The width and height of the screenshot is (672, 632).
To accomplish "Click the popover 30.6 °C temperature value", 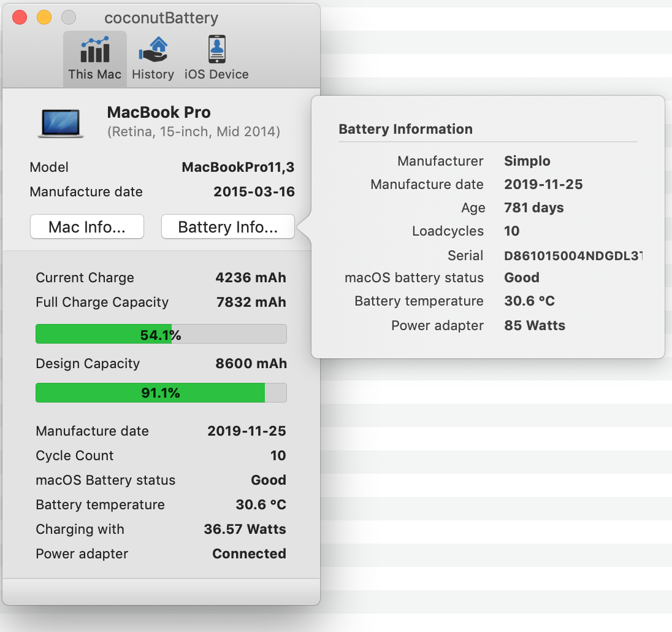I will pos(529,301).
